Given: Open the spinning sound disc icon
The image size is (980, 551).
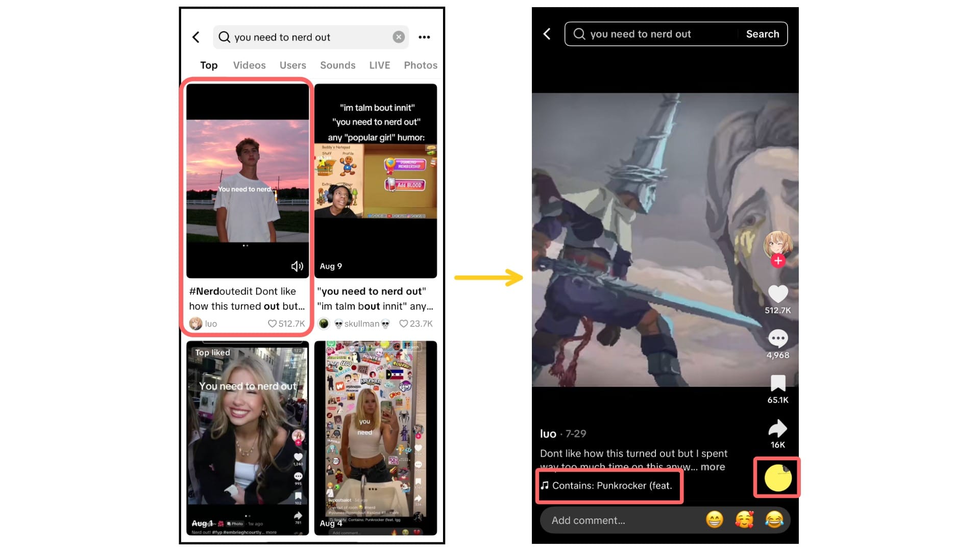Looking at the screenshot, I should point(777,478).
